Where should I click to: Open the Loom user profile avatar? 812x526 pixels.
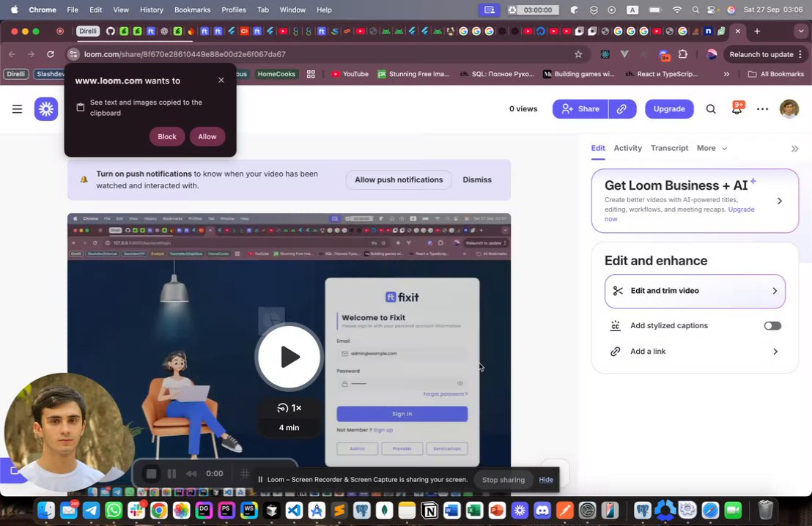click(789, 108)
